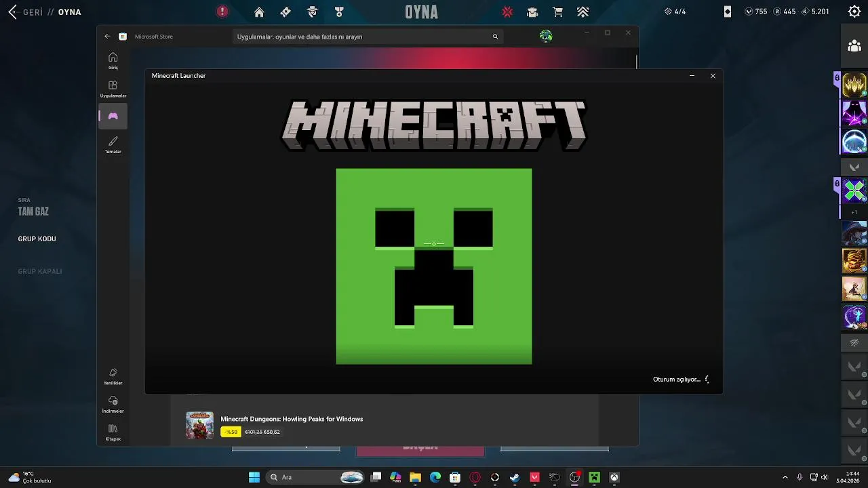Click the GERİ back arrow in game

coord(12,12)
